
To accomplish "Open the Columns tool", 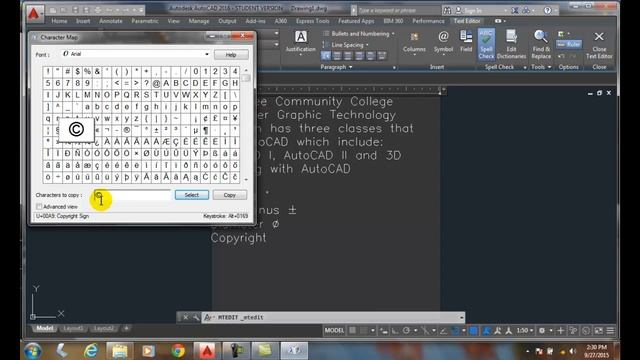I will click(x=414, y=42).
